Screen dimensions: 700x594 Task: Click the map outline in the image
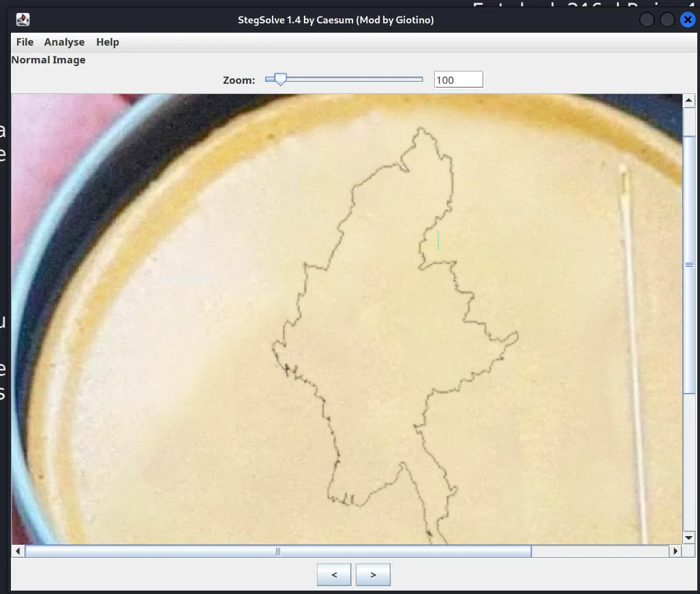(x=395, y=337)
